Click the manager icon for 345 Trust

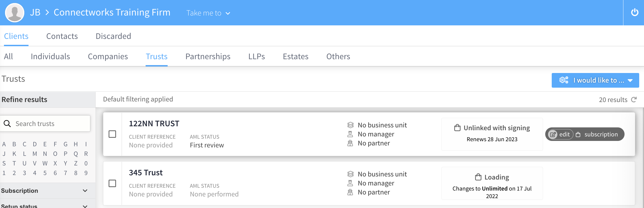click(350, 183)
